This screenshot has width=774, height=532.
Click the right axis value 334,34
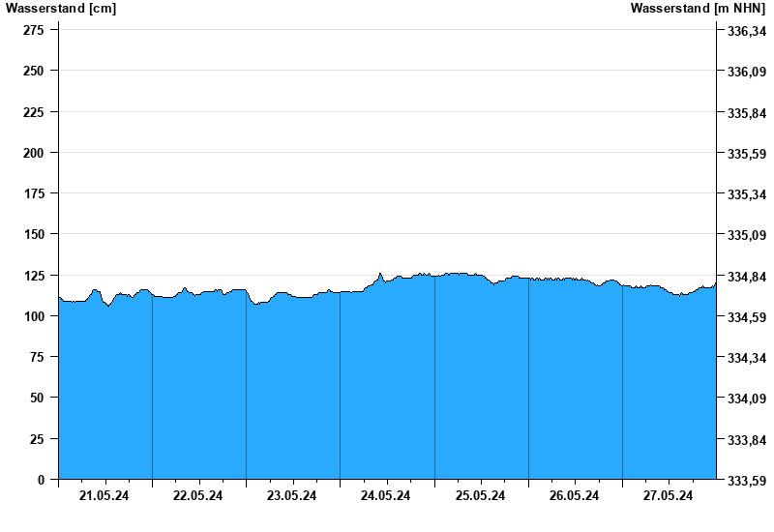747,358
